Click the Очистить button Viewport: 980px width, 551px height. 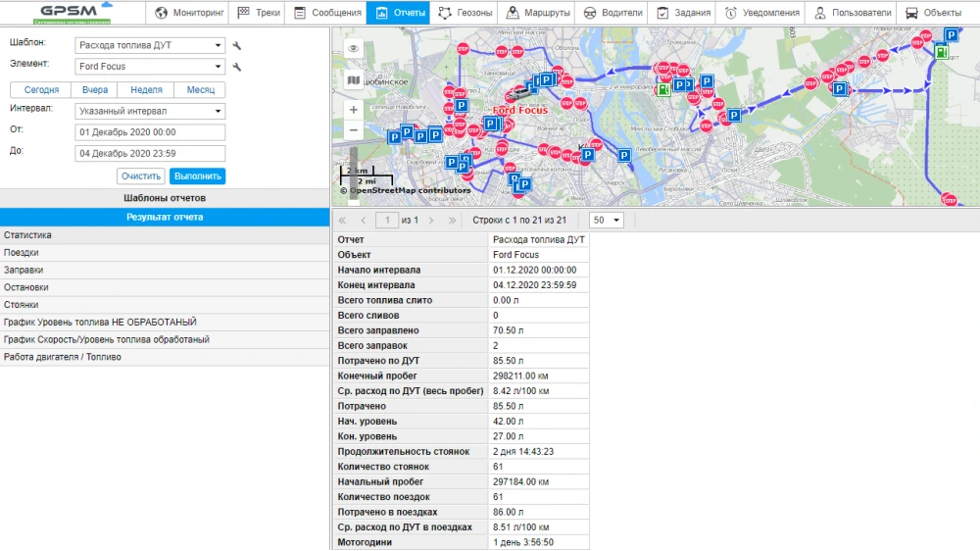point(141,176)
